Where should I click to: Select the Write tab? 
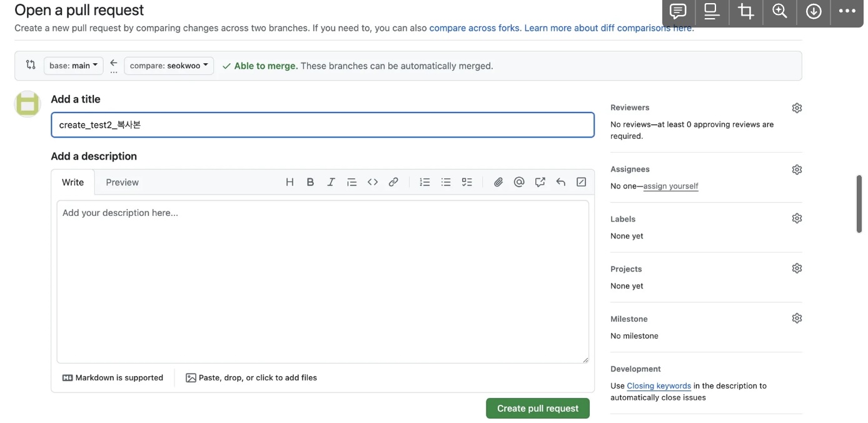pos(73,182)
